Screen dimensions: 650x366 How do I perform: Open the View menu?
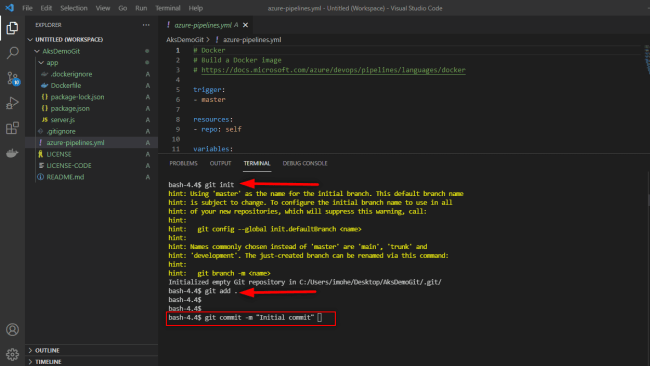click(x=103, y=8)
